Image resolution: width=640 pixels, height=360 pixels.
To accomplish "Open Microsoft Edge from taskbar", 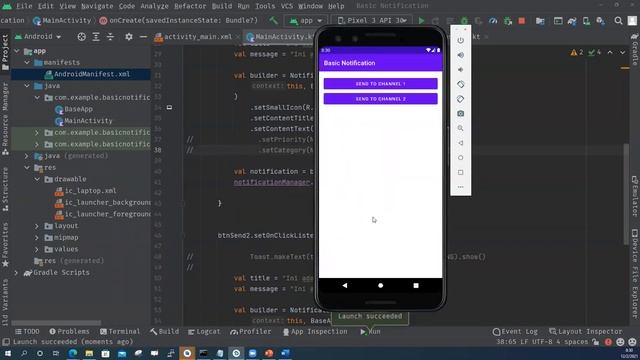I will point(73,353).
